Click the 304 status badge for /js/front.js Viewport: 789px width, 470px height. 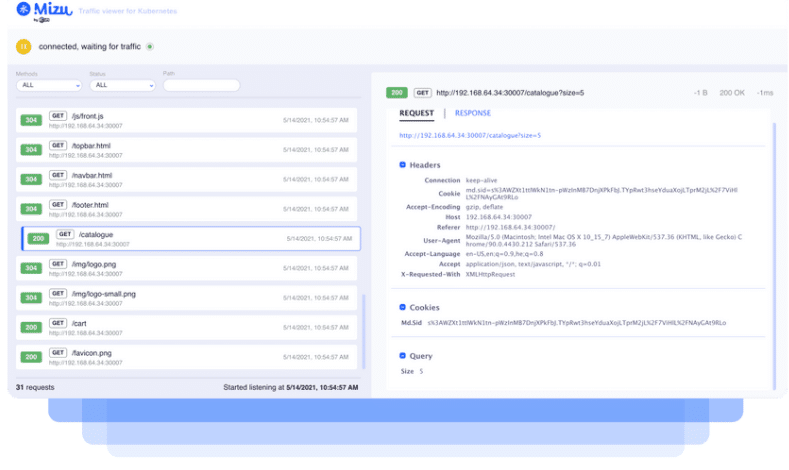tap(31, 121)
